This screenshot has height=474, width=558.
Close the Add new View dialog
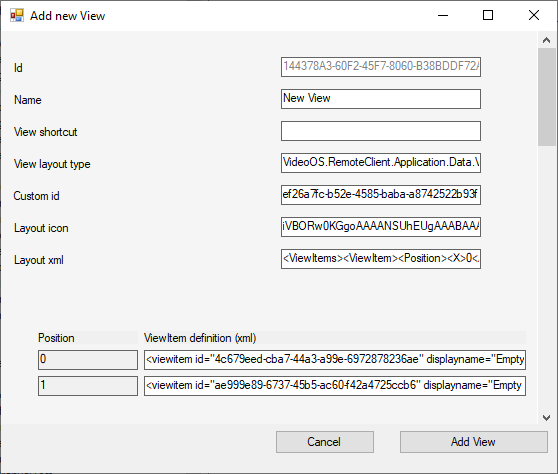coord(534,15)
